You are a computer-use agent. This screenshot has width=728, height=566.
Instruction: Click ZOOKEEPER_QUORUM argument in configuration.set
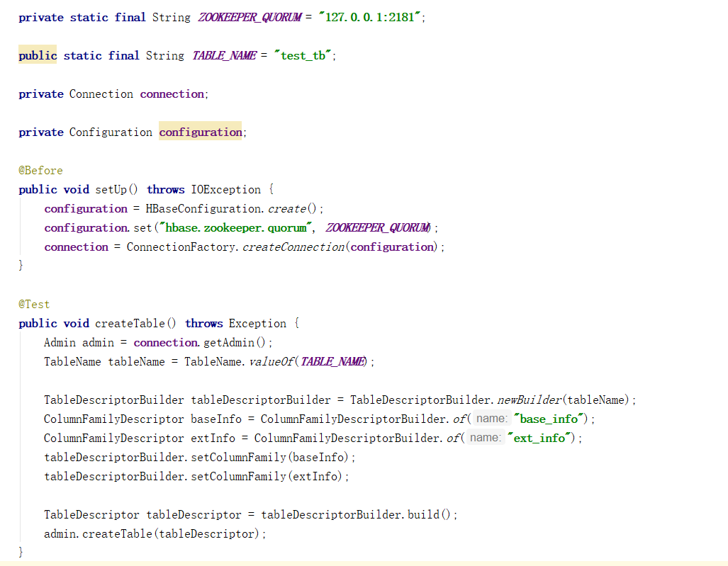[x=377, y=228]
